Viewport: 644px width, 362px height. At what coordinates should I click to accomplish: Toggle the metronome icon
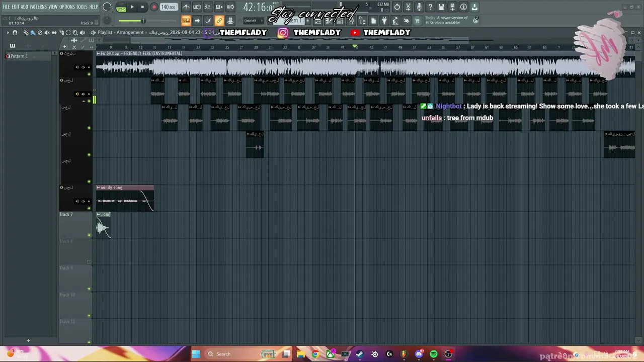[x=186, y=7]
